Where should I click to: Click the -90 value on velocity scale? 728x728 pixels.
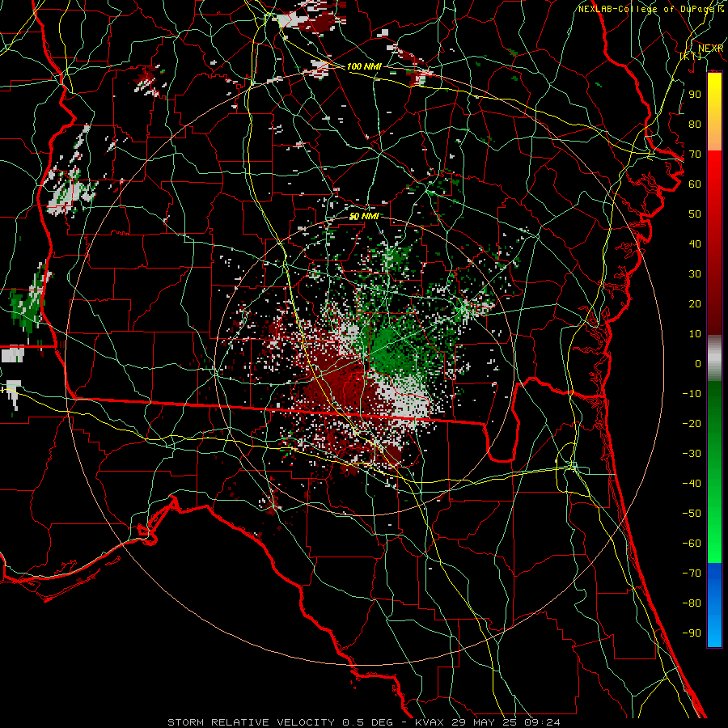[x=692, y=633]
